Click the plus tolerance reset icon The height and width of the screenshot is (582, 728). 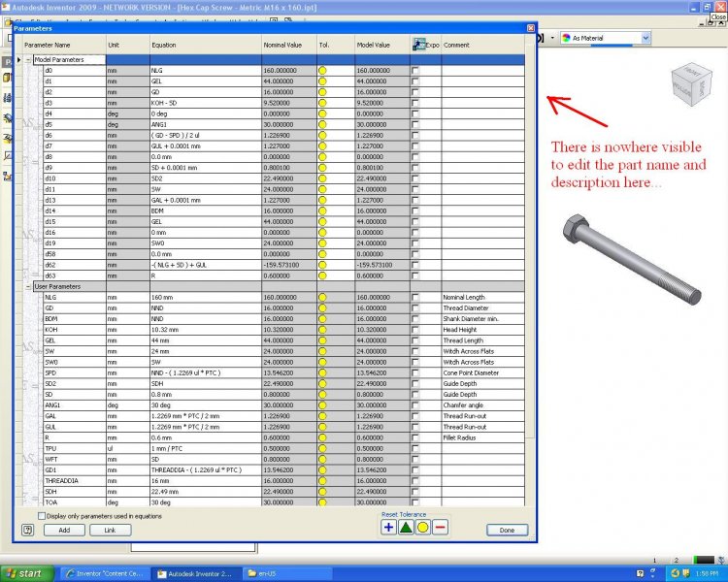tap(388, 528)
